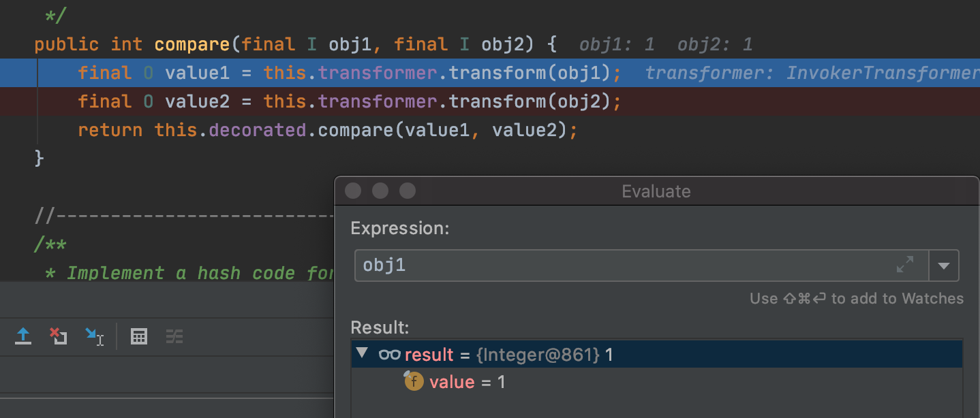Image resolution: width=980 pixels, height=418 pixels.
Task: Click the Trace Current Stream Chain icon
Action: pyautogui.click(x=174, y=336)
